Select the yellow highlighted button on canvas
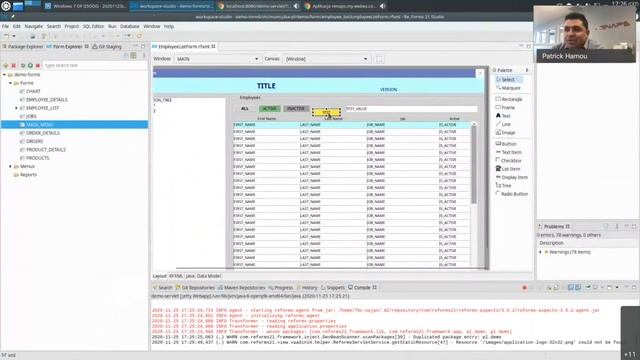 click(x=327, y=112)
